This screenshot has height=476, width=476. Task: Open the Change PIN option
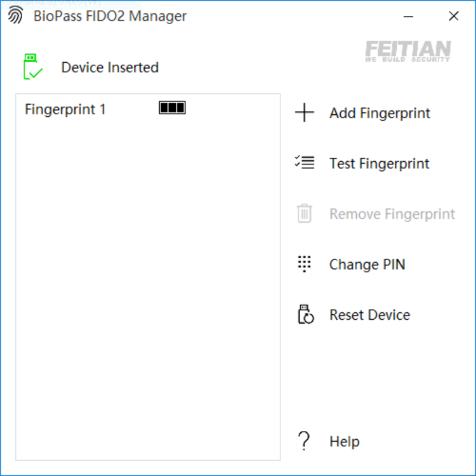(367, 264)
